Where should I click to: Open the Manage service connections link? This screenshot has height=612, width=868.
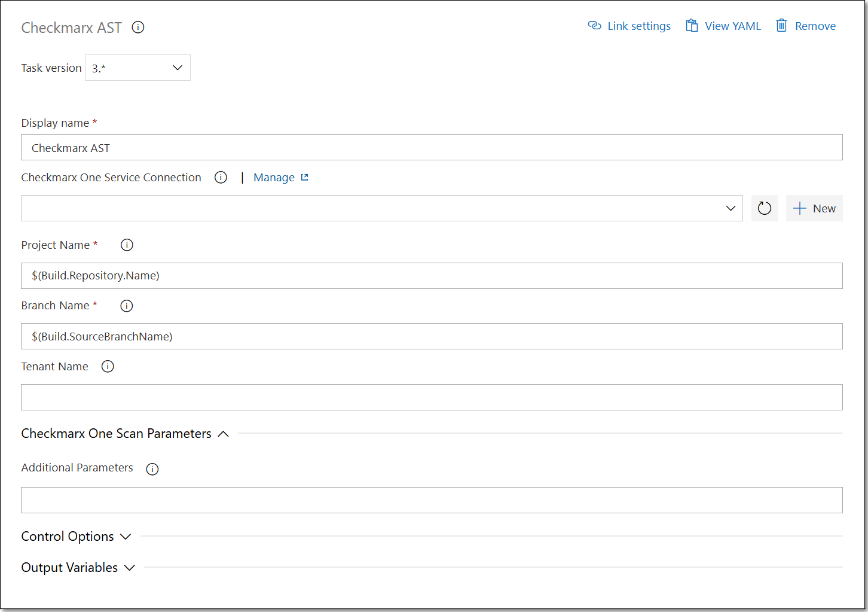(x=281, y=178)
